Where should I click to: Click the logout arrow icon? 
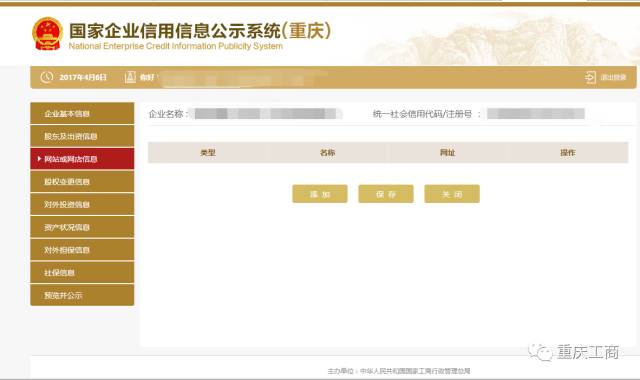pos(590,77)
